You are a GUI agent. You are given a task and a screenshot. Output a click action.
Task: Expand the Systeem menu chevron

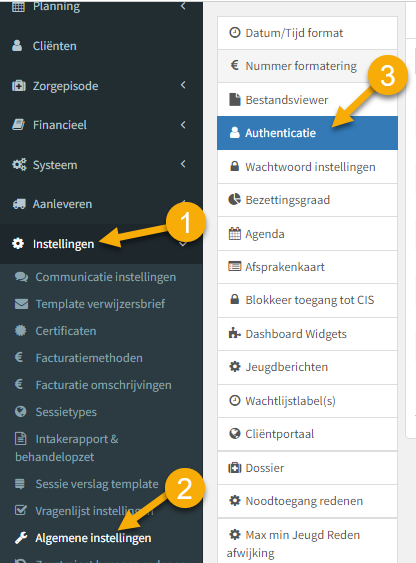point(183,164)
